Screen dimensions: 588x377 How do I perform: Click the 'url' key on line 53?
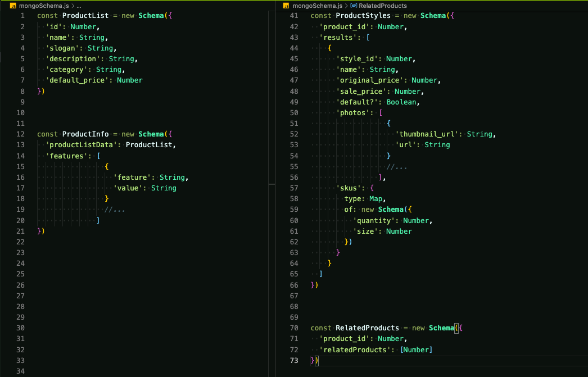pos(406,144)
